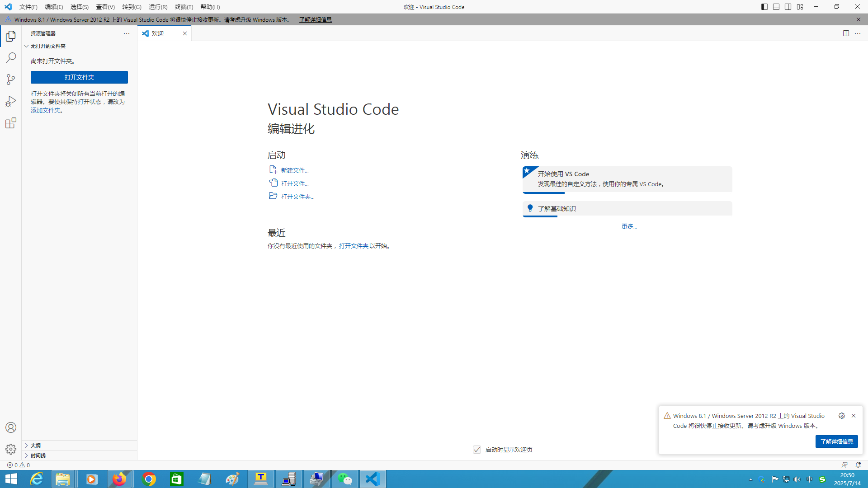Open the Manage gear icon
Viewport: 868px width, 488px height.
tap(11, 449)
